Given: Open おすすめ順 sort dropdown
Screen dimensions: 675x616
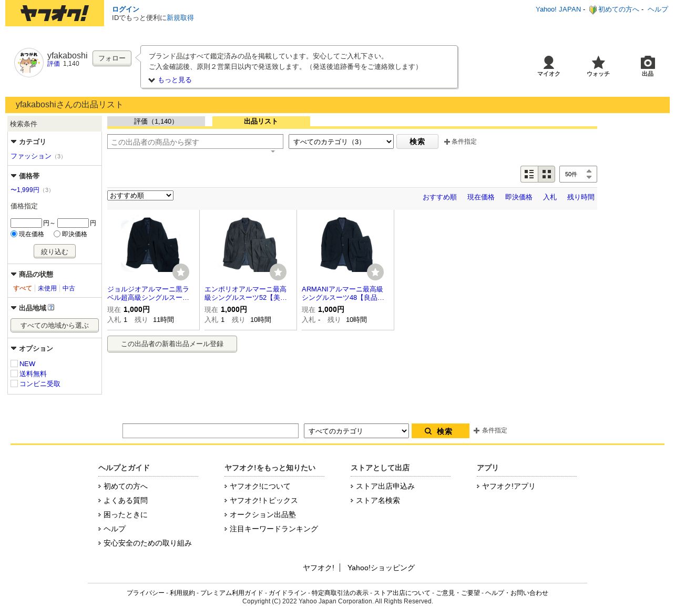Looking at the screenshot, I should click(140, 195).
